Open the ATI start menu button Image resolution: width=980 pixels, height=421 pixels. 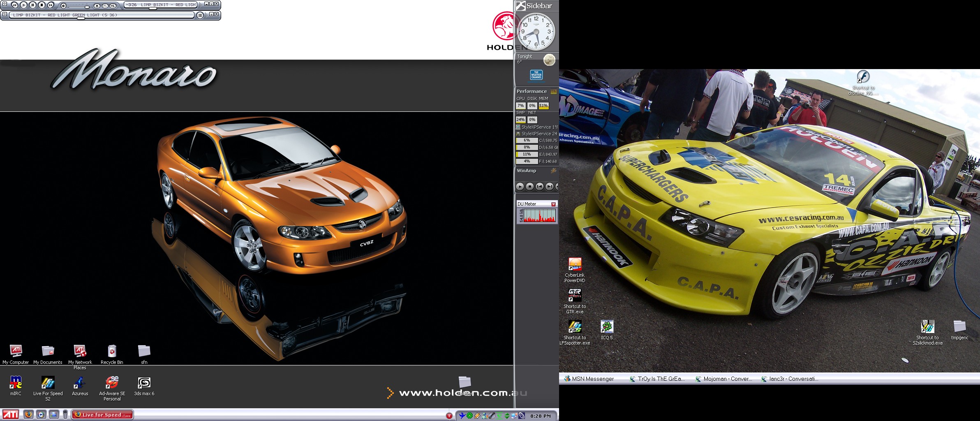click(x=11, y=415)
